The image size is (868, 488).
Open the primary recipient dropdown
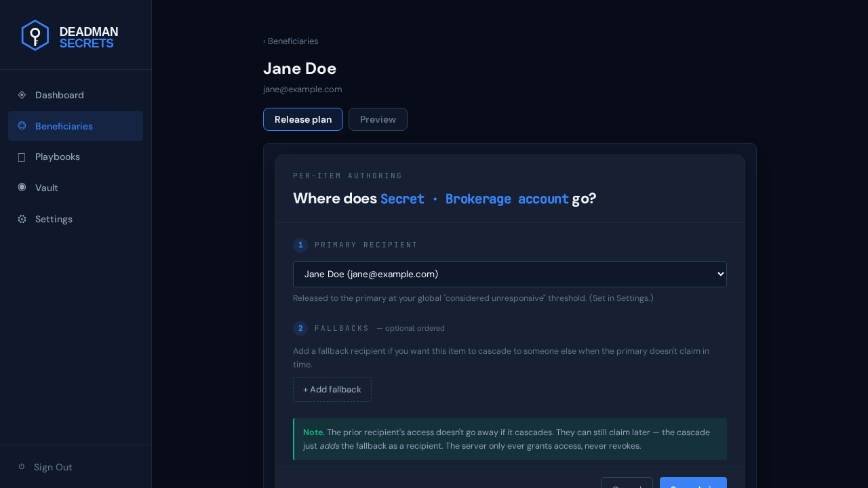pos(510,274)
